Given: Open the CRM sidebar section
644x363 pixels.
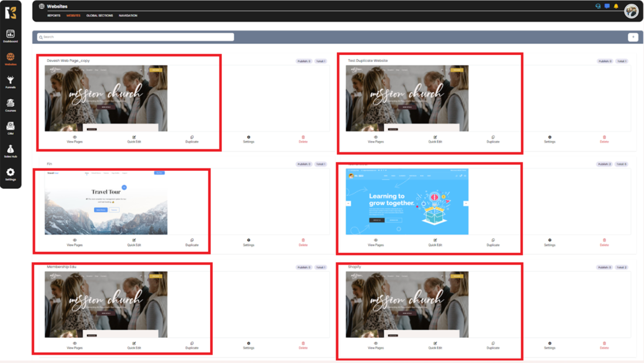Looking at the screenshot, I should point(10,128).
